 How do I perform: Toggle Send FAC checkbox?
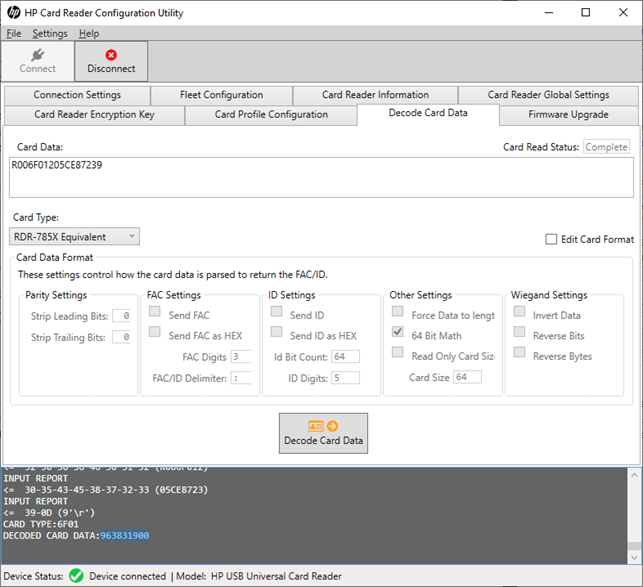(155, 311)
